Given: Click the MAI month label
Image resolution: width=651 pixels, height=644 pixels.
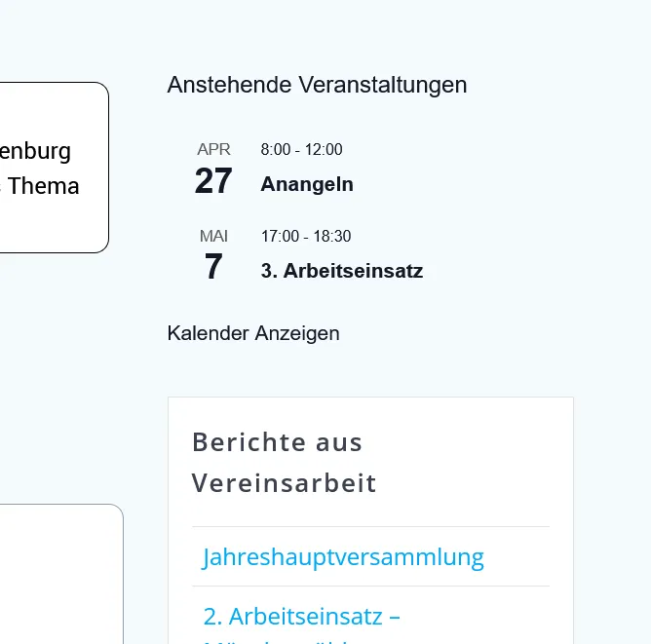Looking at the screenshot, I should (x=213, y=236).
